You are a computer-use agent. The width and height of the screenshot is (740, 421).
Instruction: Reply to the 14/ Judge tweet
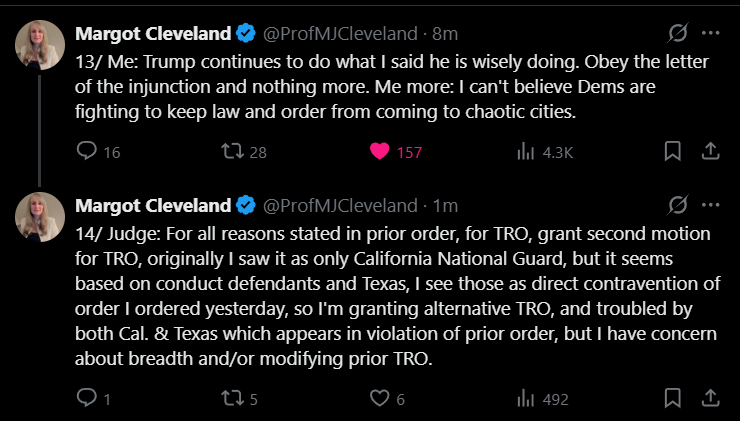coord(87,398)
